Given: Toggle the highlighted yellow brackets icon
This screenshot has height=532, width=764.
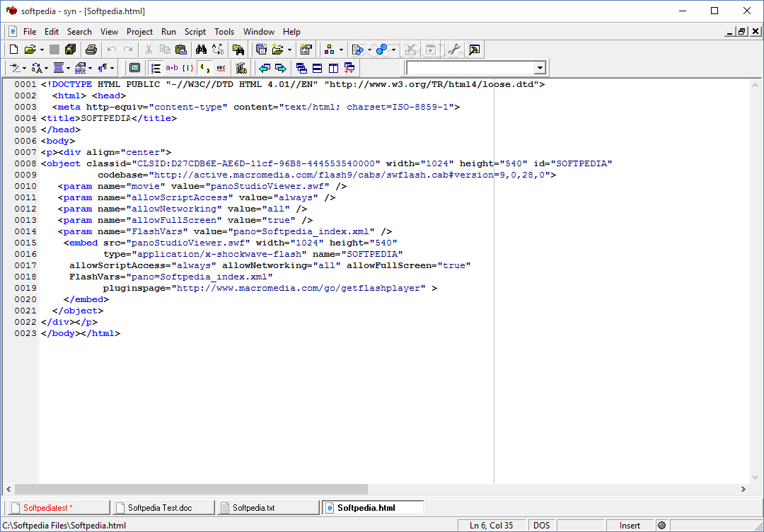Looking at the screenshot, I should (x=204, y=68).
